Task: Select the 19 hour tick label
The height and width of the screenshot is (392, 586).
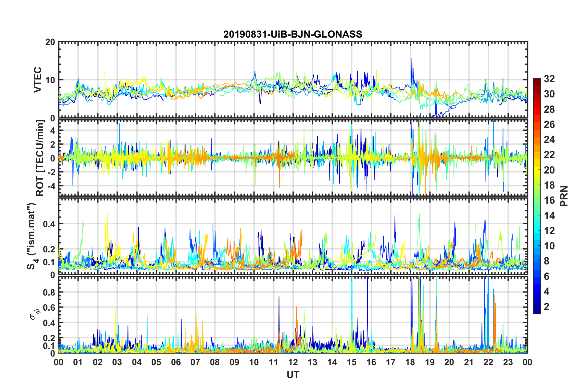Action: pyautogui.click(x=430, y=362)
